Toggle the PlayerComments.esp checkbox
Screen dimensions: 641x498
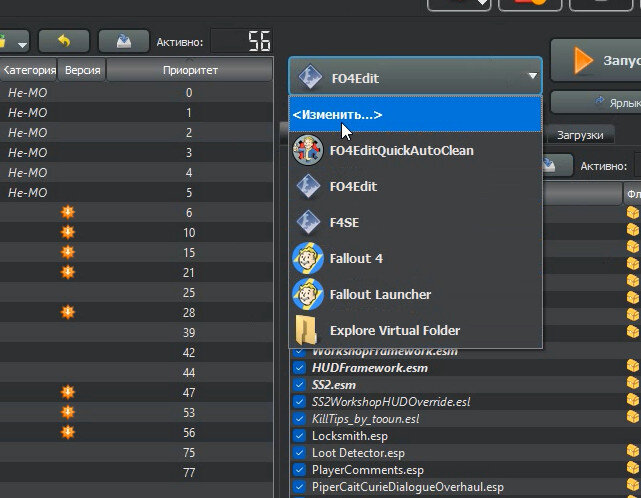(x=299, y=470)
